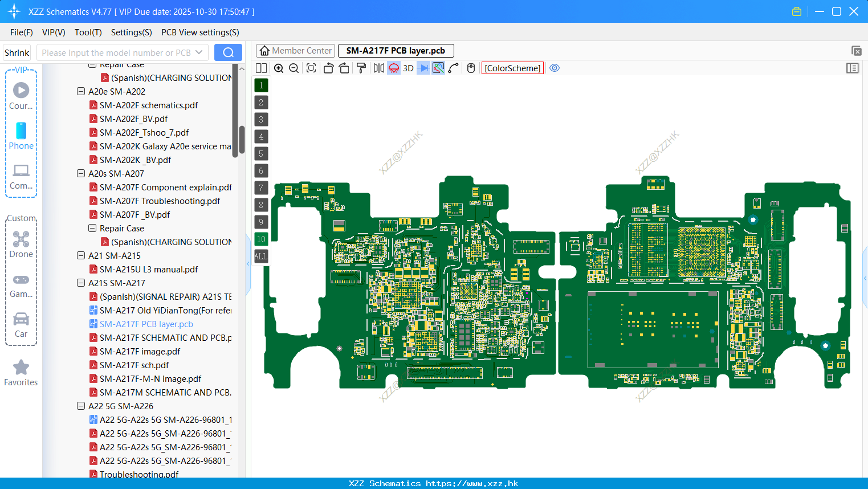Select PCB layer 10
868x489 pixels.
click(x=261, y=239)
